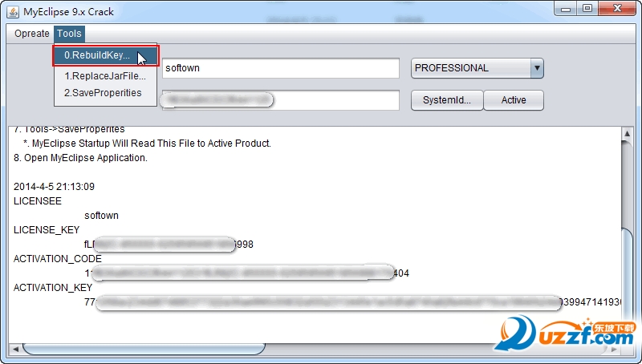
Task: Select 0.RebuildKey... from the Tools menu
Action: tap(106, 55)
